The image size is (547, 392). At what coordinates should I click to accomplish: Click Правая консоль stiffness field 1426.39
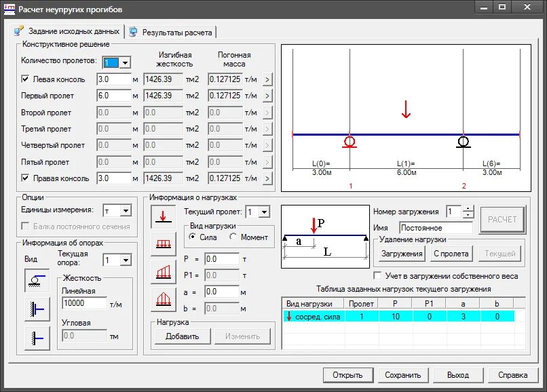click(x=164, y=178)
